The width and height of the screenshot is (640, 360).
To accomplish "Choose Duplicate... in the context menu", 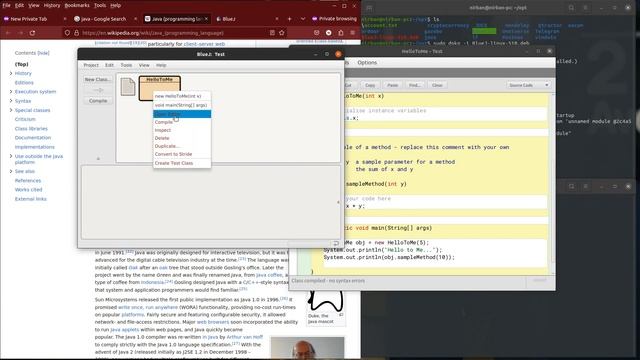I will pos(182,146).
